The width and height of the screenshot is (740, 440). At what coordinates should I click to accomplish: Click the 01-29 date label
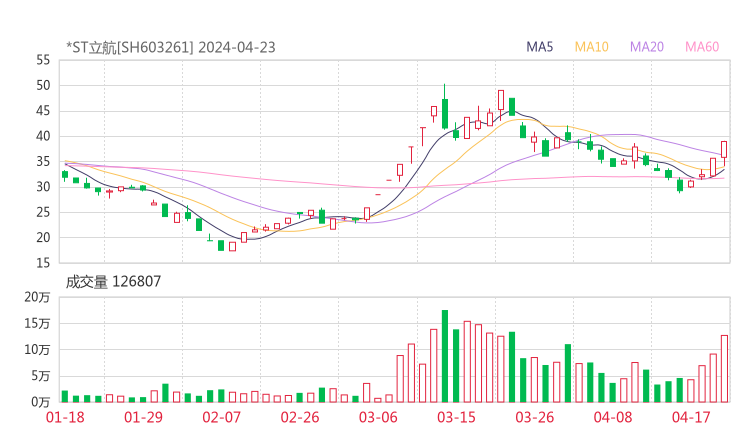pyautogui.click(x=143, y=417)
